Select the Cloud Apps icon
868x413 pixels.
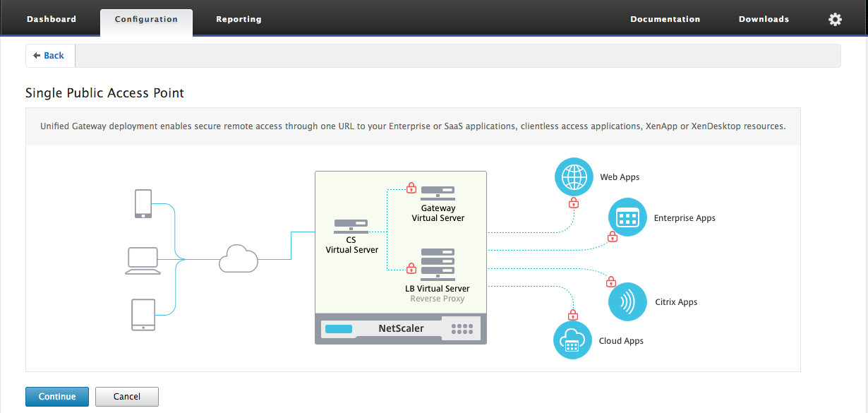(572, 340)
